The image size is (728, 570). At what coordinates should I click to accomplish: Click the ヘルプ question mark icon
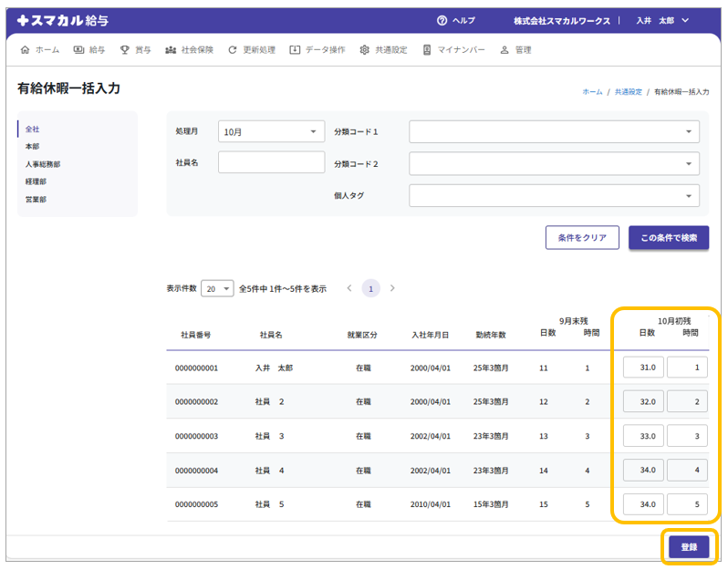tap(442, 20)
